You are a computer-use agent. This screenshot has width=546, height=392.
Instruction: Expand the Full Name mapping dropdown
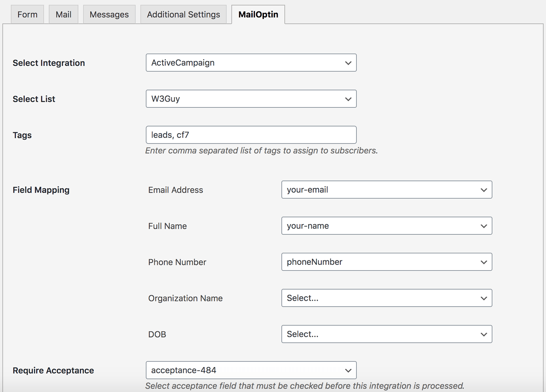tap(386, 226)
